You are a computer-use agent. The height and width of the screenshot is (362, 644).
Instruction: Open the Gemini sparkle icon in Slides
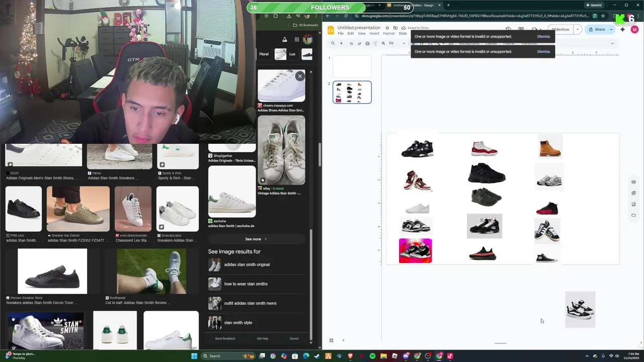(x=622, y=29)
